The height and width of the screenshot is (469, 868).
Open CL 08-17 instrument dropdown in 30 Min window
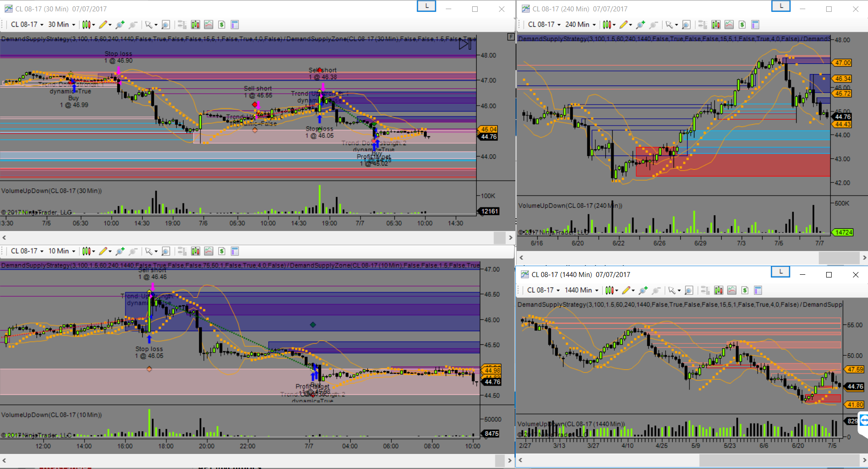click(x=27, y=25)
